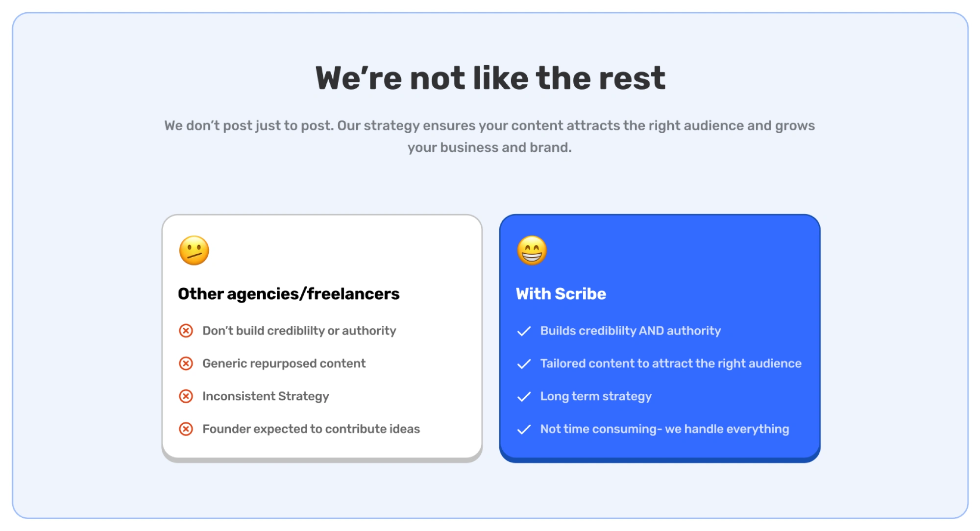Click the confused face emoji
This screenshot has width=980, height=531.
194,250
